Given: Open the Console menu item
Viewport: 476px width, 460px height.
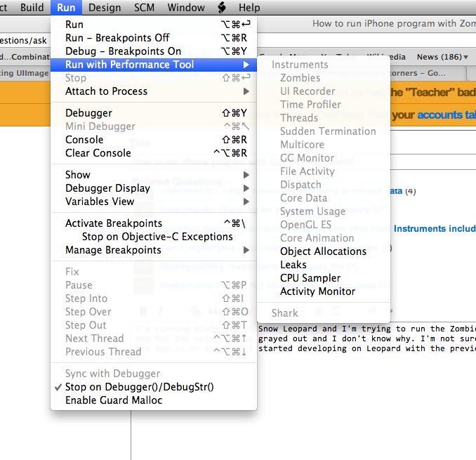Looking at the screenshot, I should (154, 140).
